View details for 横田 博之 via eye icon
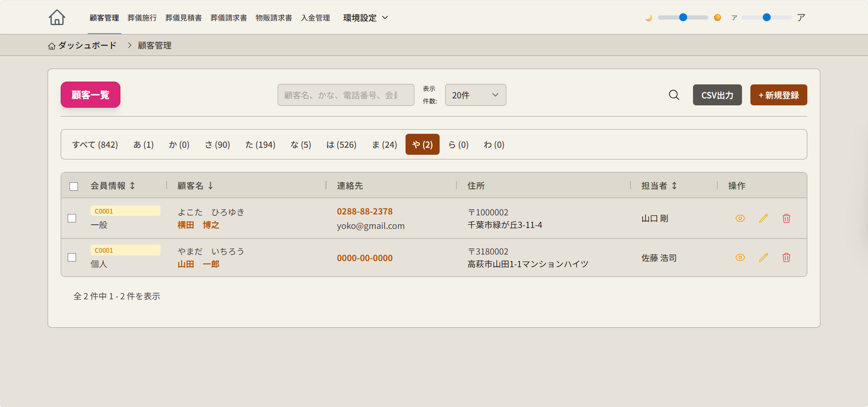The width and height of the screenshot is (868, 407). [x=740, y=218]
